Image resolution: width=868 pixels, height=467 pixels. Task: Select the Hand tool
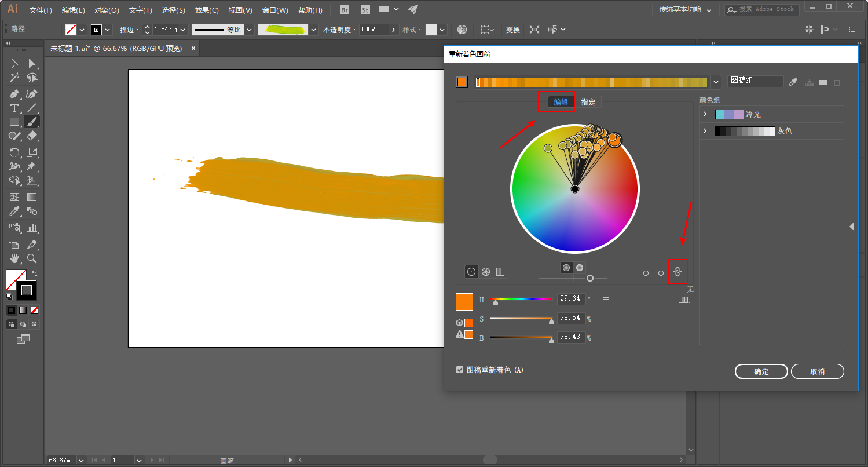coord(14,258)
